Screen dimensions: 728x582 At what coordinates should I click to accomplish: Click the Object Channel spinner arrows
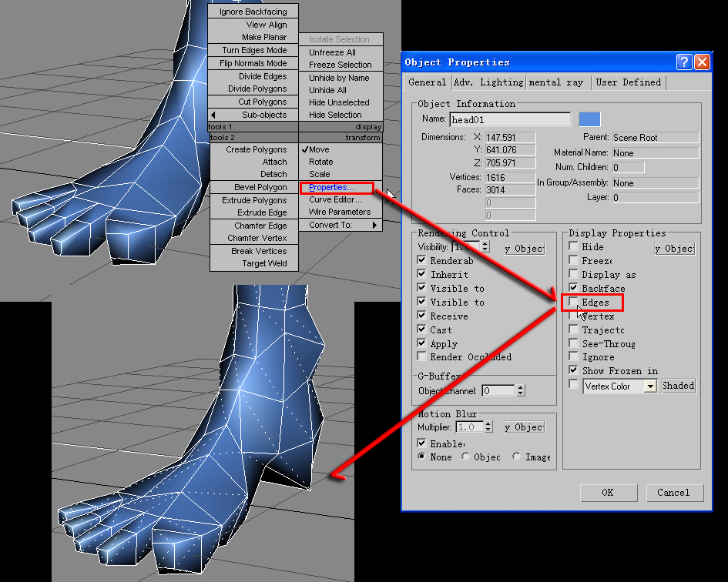click(x=520, y=390)
